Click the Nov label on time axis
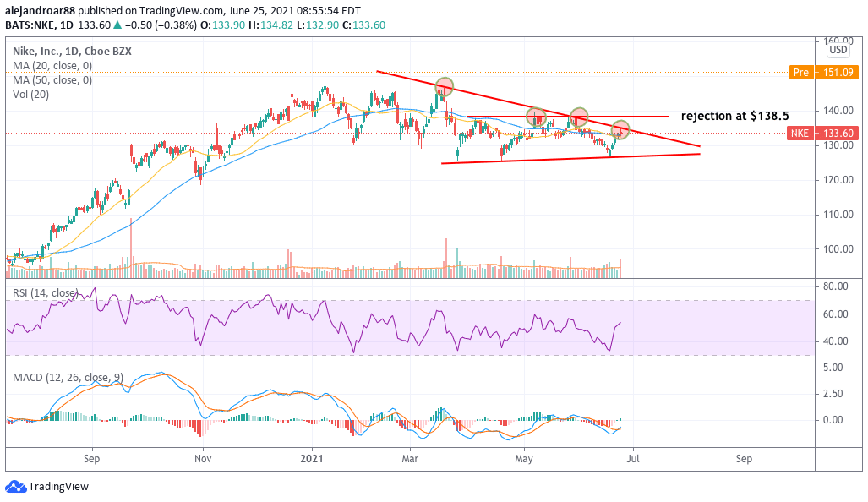 pyautogui.click(x=203, y=459)
